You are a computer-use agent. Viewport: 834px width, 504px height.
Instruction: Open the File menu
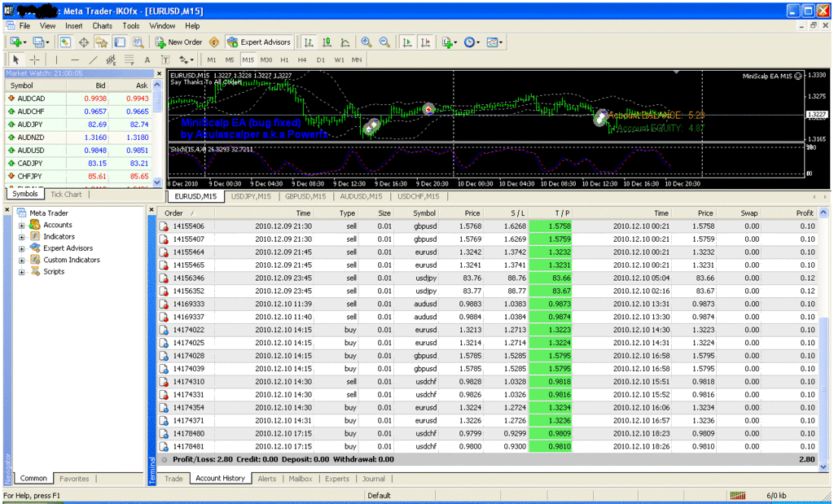(24, 25)
